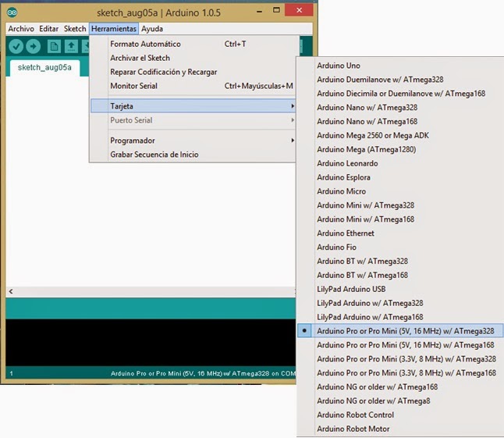Screen dimensions: 504x438
Task: Select checked Pro Mini 5V 16 MHz ATmega328
Action: point(400,331)
